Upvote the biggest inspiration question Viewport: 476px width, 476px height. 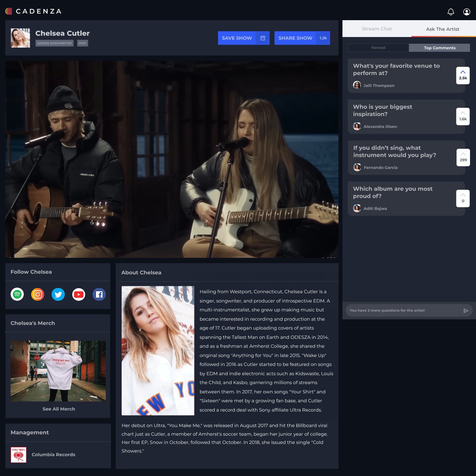[463, 116]
